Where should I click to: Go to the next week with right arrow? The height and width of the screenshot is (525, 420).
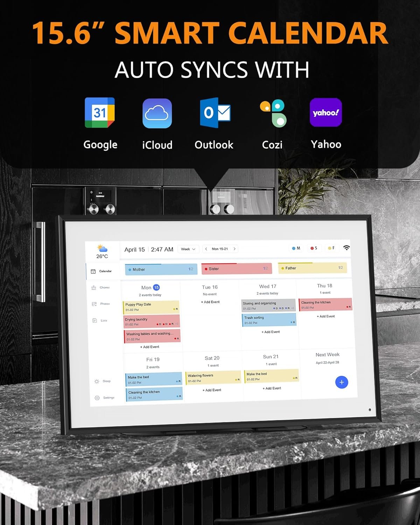(x=234, y=249)
